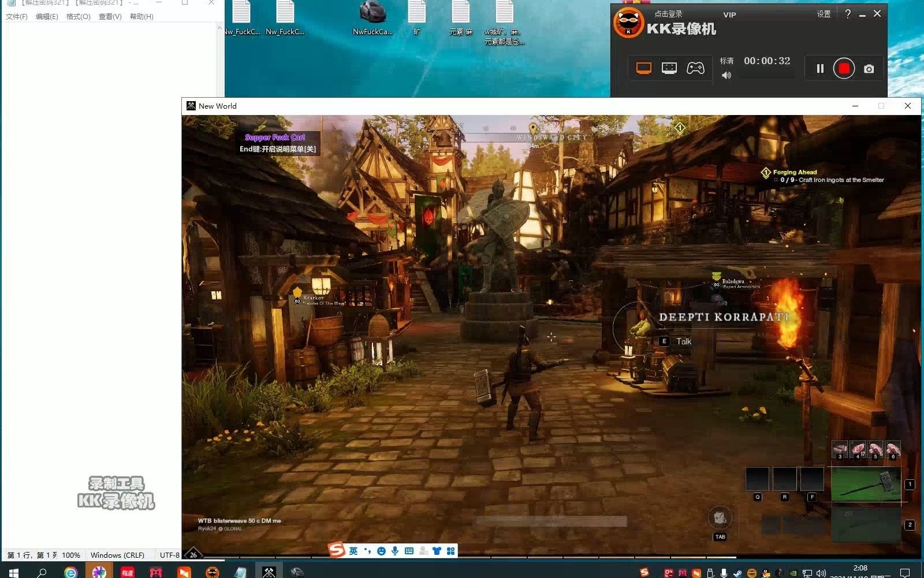Screen dimensions: 924x578
Task: Select game recording mode gamepad icon
Action: 695,68
